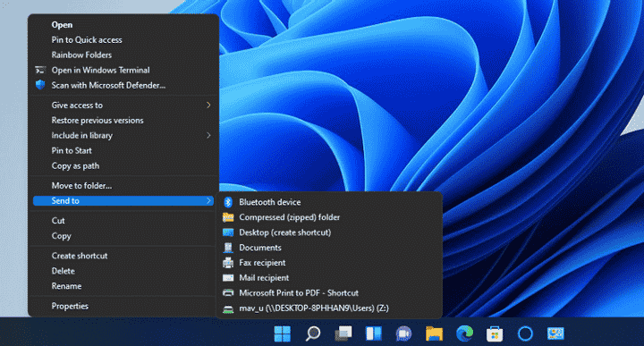This screenshot has height=346, width=644.
Task: Launch File Explorer from the taskbar
Action: pyautogui.click(x=434, y=333)
